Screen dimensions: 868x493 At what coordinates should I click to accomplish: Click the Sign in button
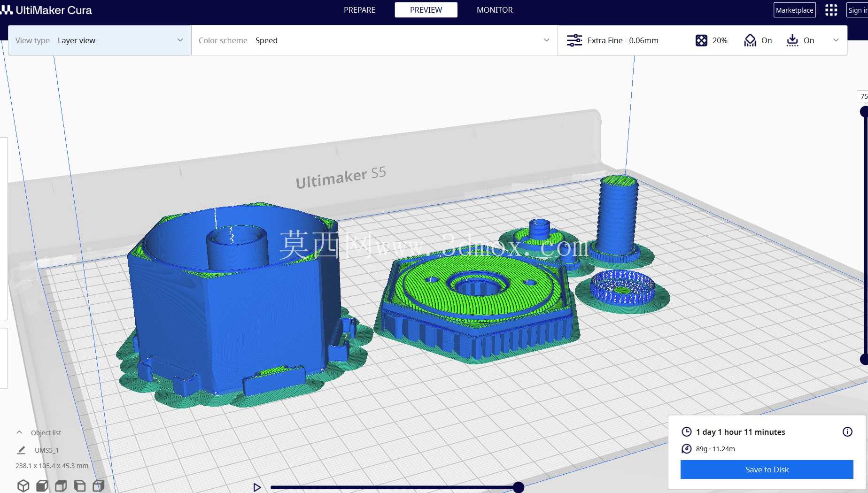858,10
